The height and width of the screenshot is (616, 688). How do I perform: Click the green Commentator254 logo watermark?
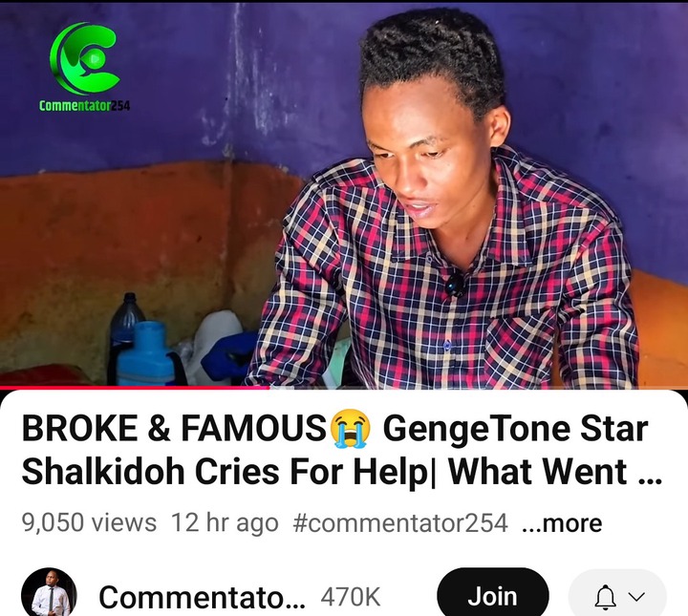point(84,58)
